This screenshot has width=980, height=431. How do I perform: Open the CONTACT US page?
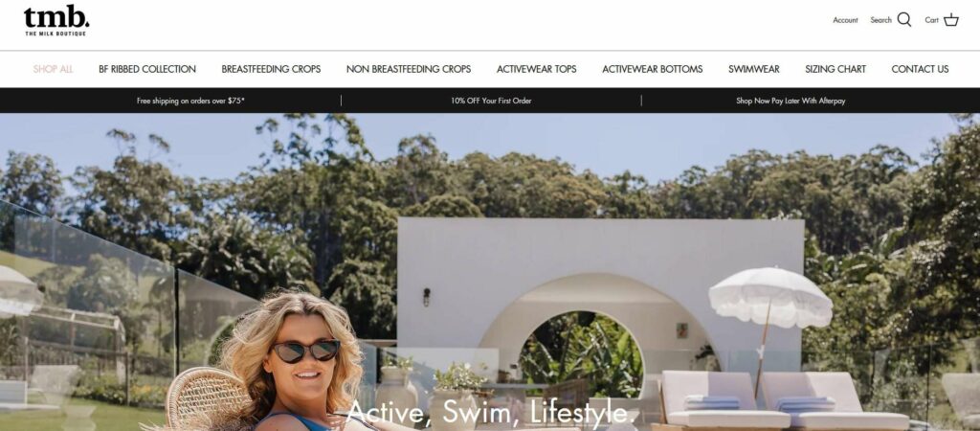(x=920, y=69)
